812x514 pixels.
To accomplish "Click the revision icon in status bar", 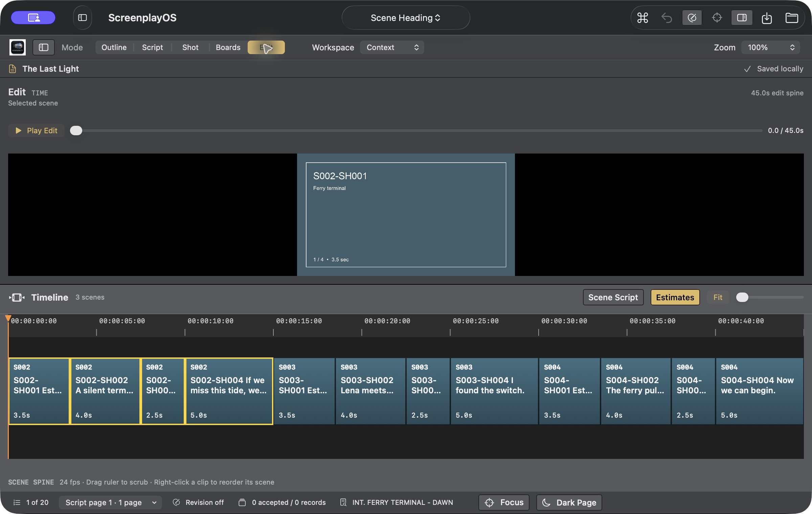I will click(176, 503).
